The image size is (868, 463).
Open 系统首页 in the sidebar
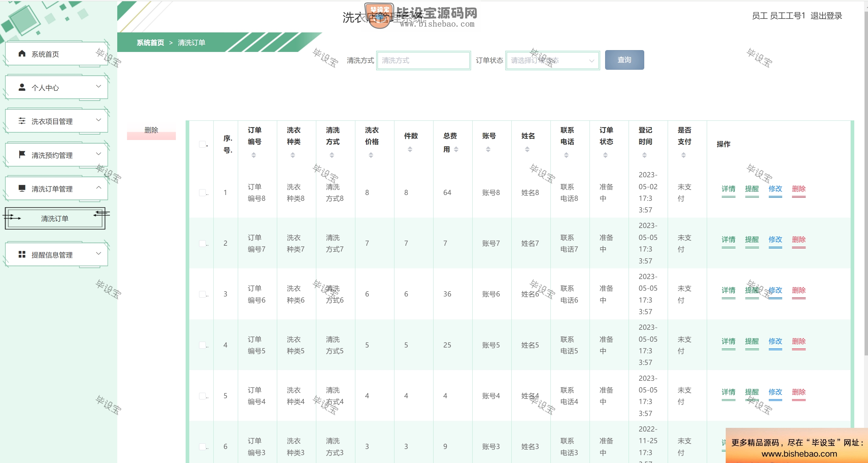pyautogui.click(x=56, y=54)
